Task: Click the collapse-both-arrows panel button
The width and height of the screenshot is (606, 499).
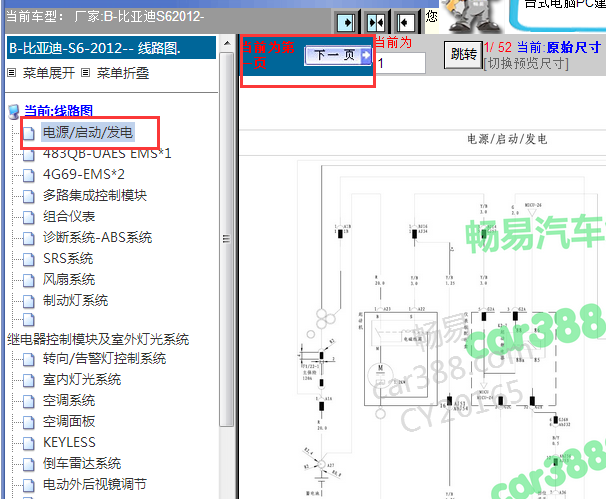Action: point(376,23)
